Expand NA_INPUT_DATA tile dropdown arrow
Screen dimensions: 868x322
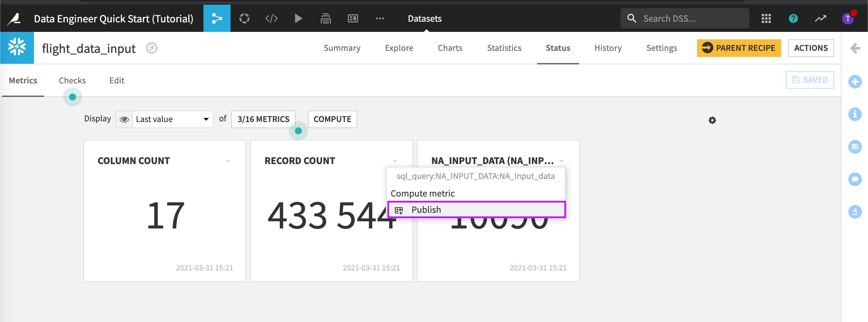point(562,161)
